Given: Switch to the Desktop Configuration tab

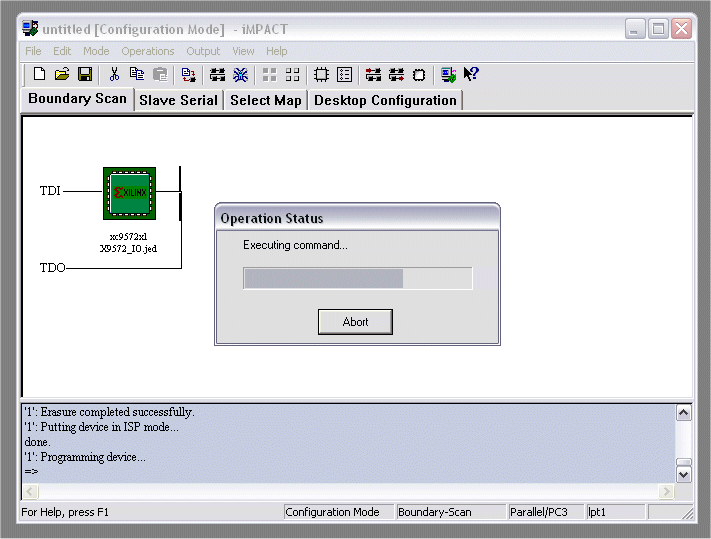Looking at the screenshot, I should 385,100.
